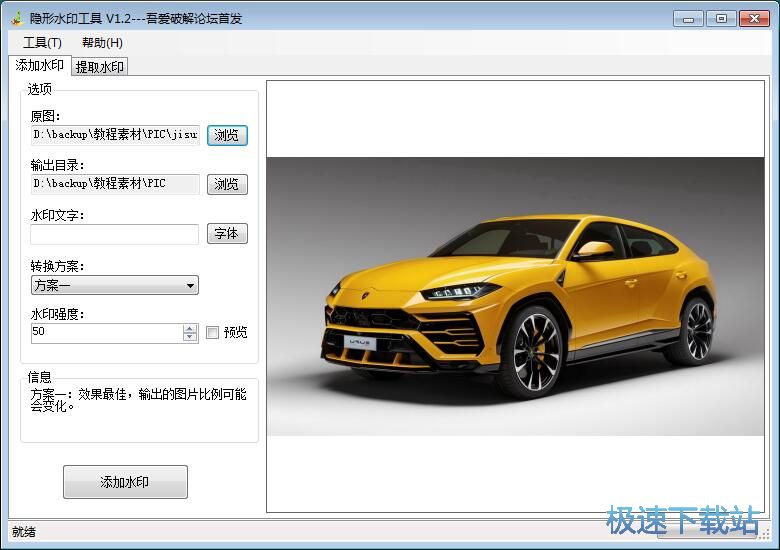This screenshot has height=550, width=780.
Task: Enable the 预览 checkbox
Action: (212, 332)
